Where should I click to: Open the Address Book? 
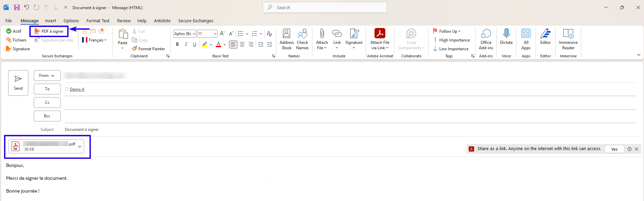click(x=287, y=39)
